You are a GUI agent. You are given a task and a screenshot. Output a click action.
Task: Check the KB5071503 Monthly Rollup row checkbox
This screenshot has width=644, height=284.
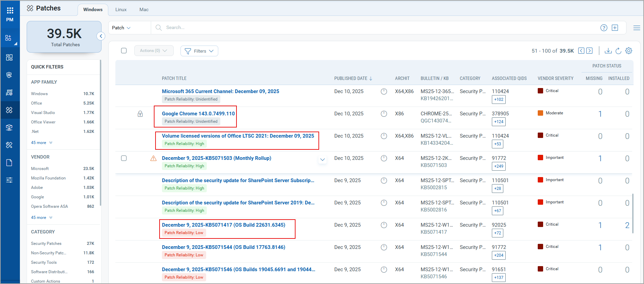pyautogui.click(x=124, y=158)
